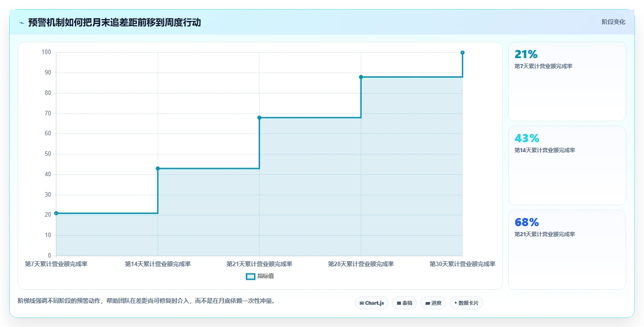The height and width of the screenshot is (327, 644).
Task: Click the 第21天累计营业额完成率 card caption
Action: (544, 234)
